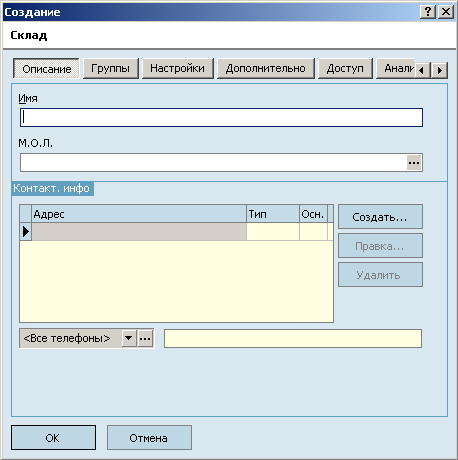This screenshot has width=458, height=460.
Task: Click into the Имя input field
Action: [221, 117]
